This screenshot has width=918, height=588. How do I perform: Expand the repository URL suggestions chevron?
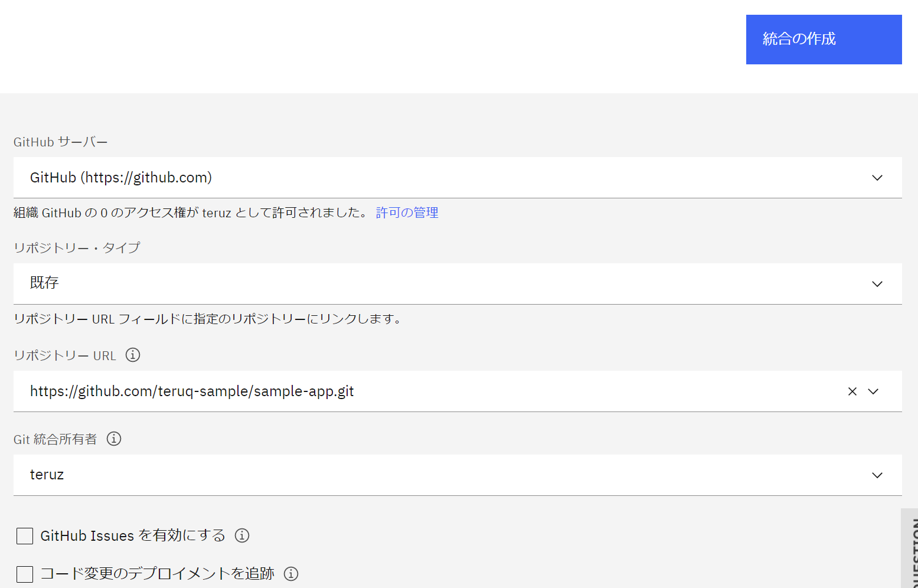pos(874,391)
